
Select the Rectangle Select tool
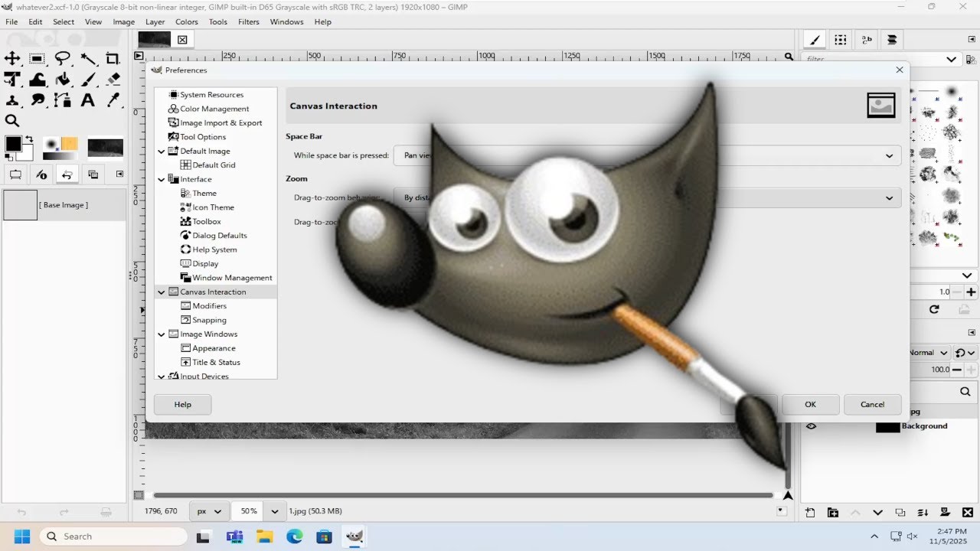click(x=37, y=58)
